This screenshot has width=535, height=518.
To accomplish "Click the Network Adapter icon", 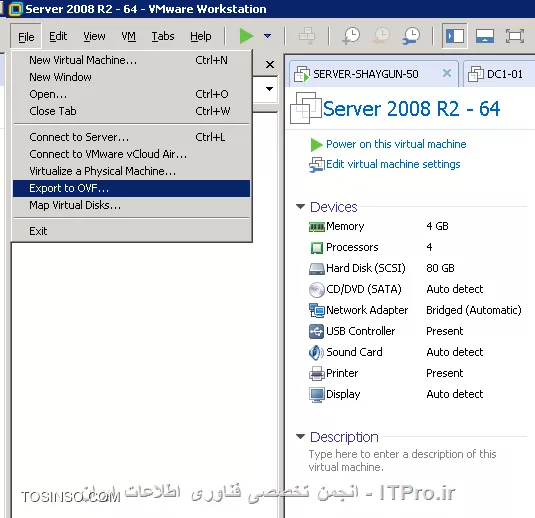I will 317,311.
